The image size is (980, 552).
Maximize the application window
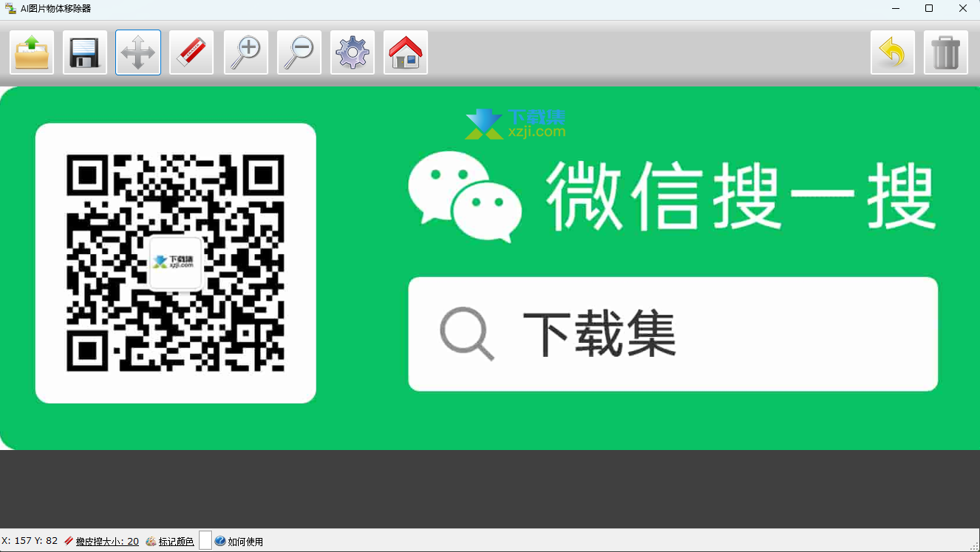pos(929,9)
